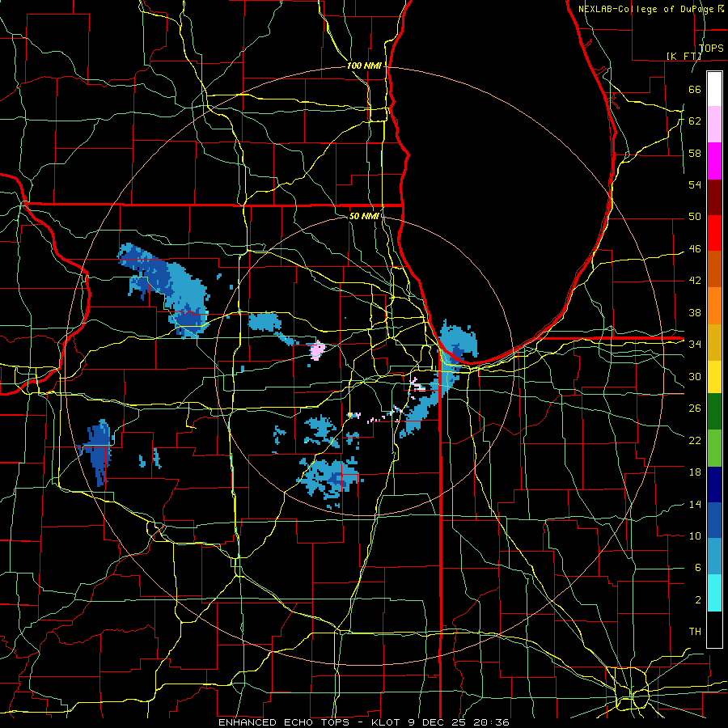Pick the magenta legend color block
The image size is (728, 728).
point(714,161)
